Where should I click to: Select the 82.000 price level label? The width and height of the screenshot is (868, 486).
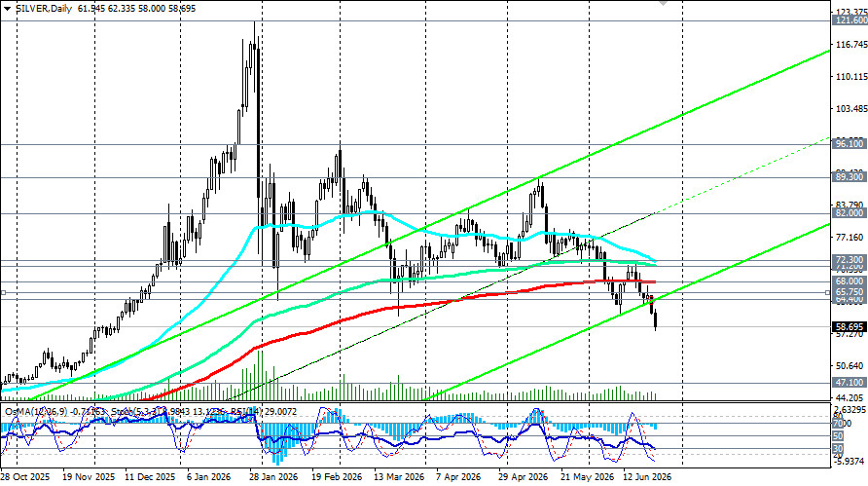849,212
